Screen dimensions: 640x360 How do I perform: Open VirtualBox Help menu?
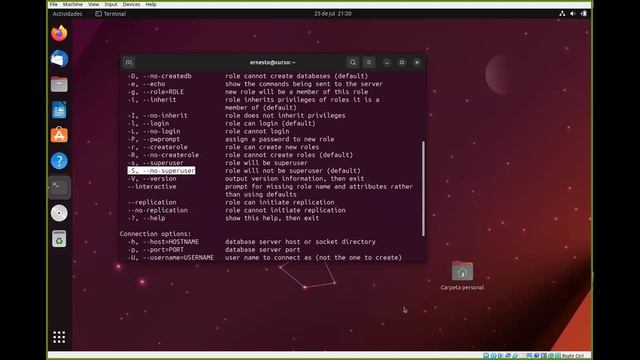tap(151, 4)
